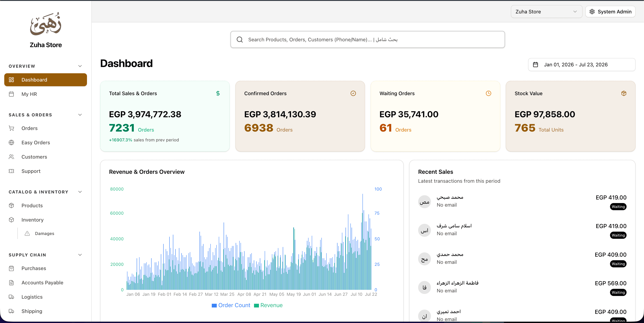The image size is (644, 323).
Task: Click the checkmark icon on Confirmed Orders card
Action: coord(353,93)
